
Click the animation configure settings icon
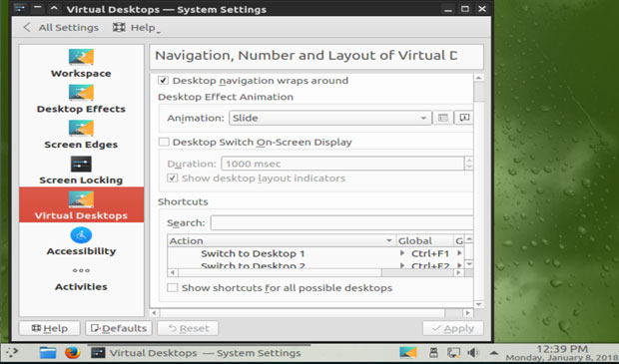443,118
